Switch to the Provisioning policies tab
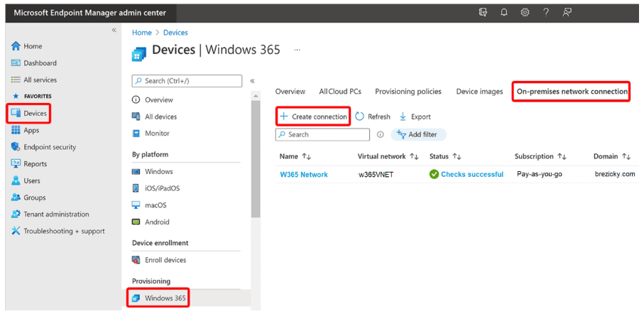 408,92
